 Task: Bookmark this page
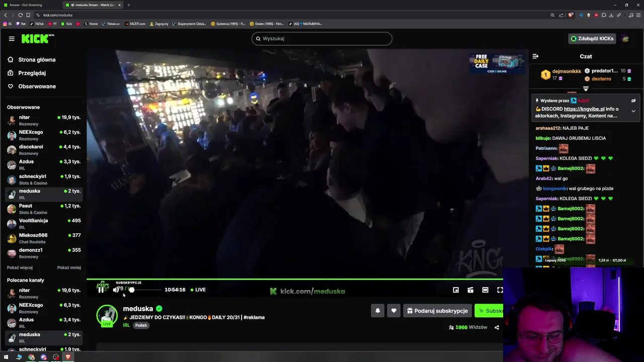(x=28, y=15)
